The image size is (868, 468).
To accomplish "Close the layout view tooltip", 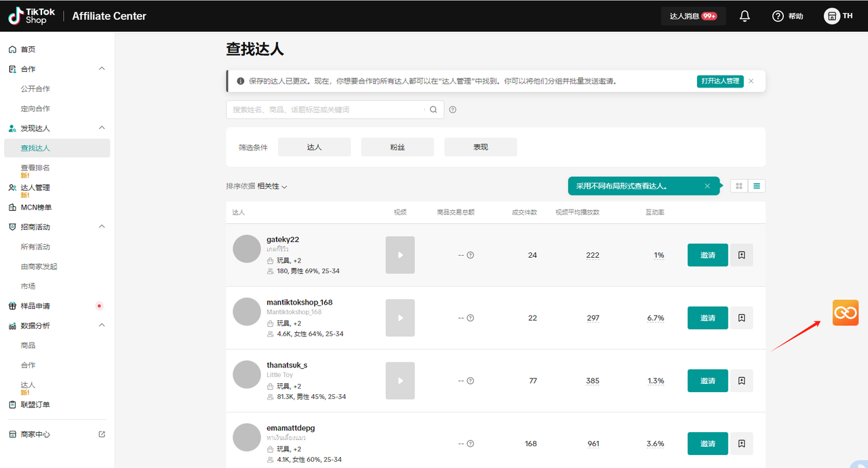I will 707,186.
